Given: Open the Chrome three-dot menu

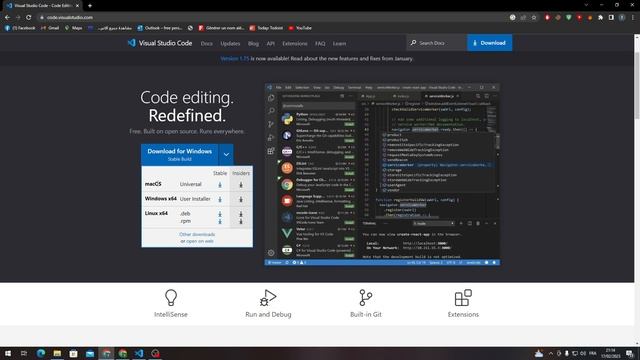Looking at the screenshot, I should tap(633, 18).
